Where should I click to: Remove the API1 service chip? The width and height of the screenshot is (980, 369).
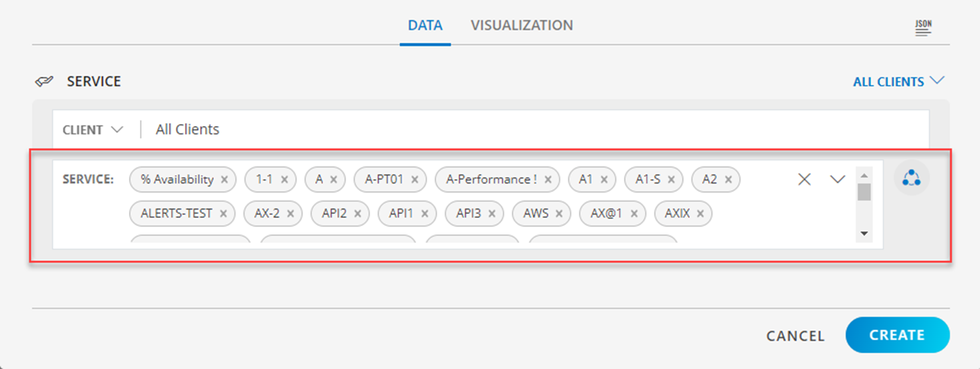(425, 213)
